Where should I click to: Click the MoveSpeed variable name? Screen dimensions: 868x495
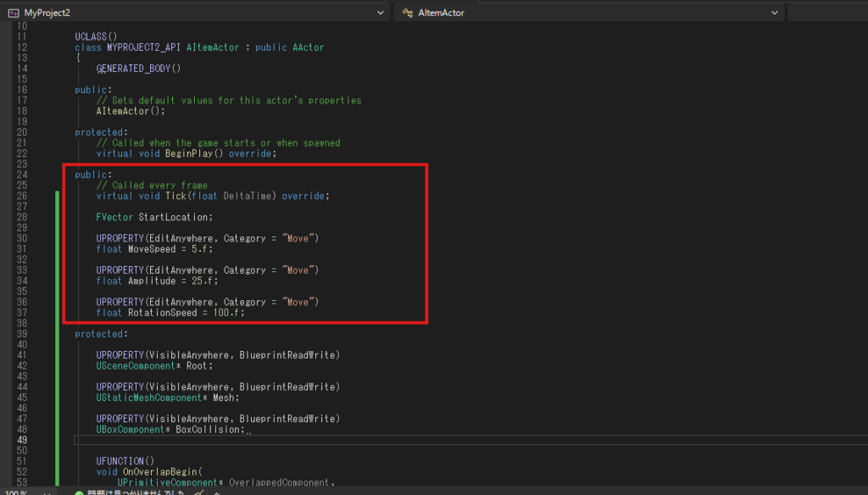[154, 249]
